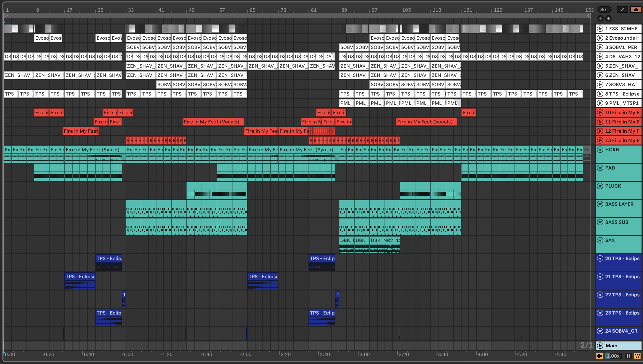
Task: Collapse the PAD track fold arrow
Action: tap(600, 168)
